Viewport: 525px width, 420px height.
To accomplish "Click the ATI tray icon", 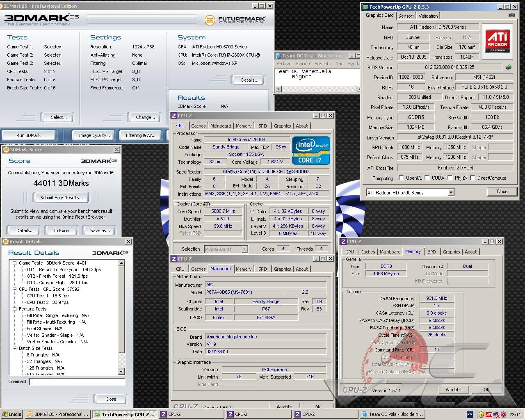I will coord(489,415).
